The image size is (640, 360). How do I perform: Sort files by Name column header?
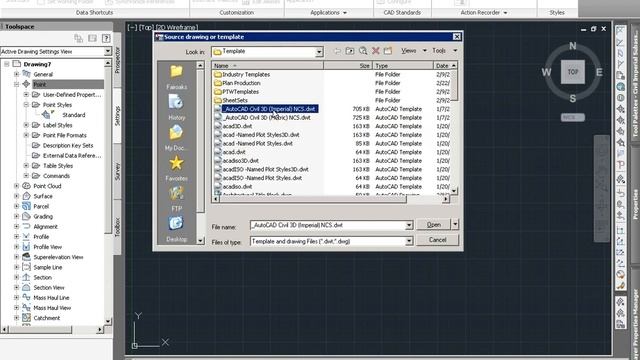coord(268,65)
